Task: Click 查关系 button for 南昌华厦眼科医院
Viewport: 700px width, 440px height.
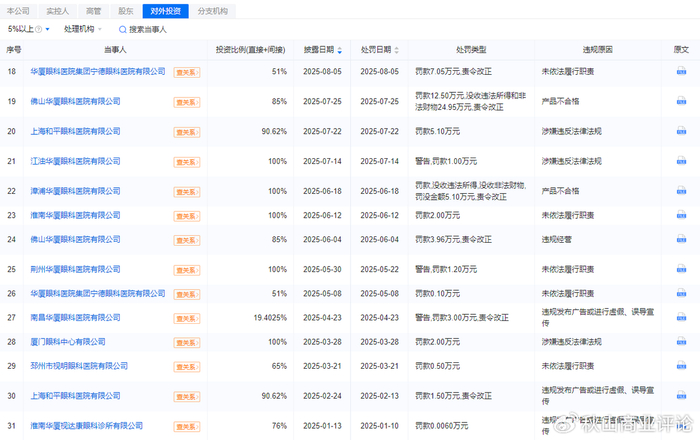Action: pos(187,318)
